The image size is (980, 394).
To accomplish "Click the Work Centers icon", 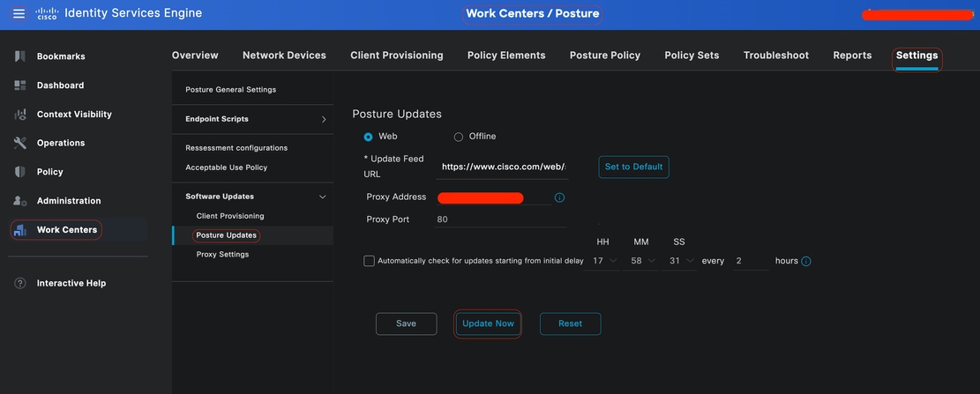I will [20, 230].
